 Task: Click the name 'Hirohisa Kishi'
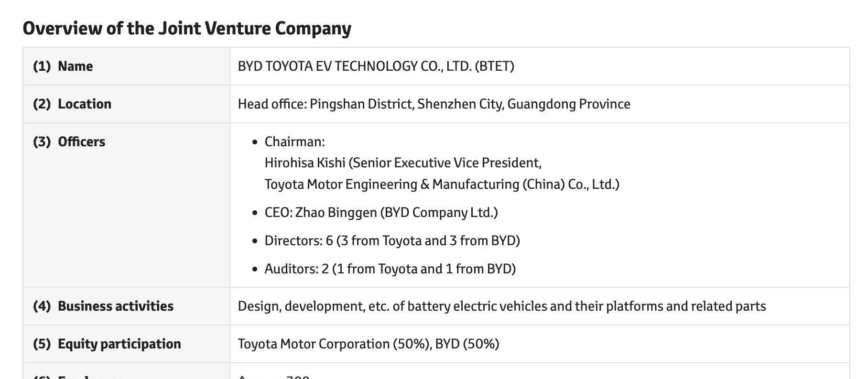[305, 163]
